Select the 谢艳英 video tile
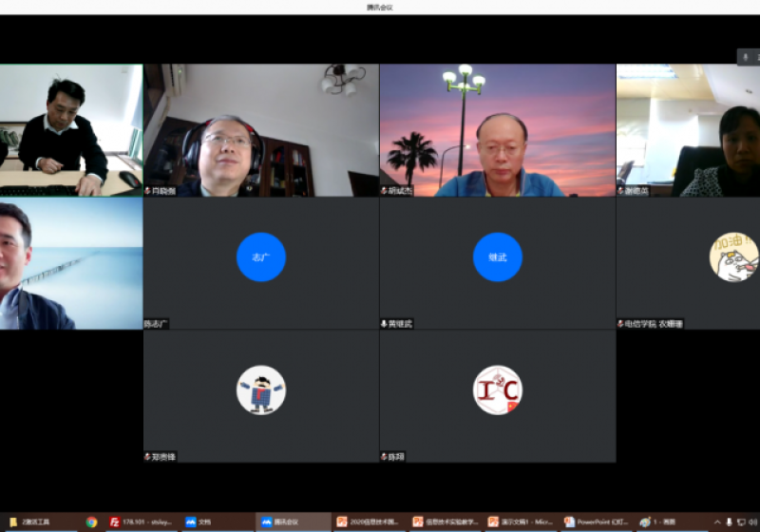Screen dimensions: 760x532 [688, 130]
